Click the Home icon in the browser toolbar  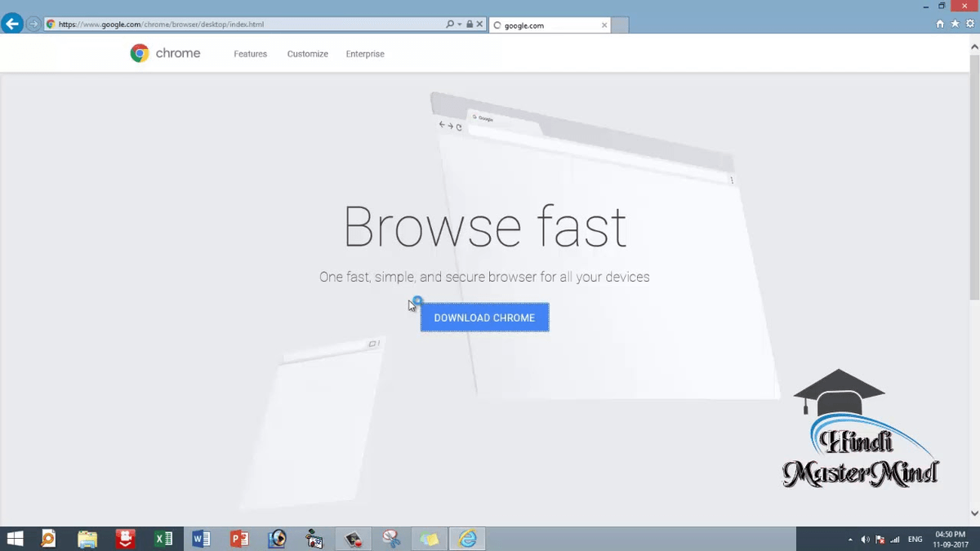coord(940,24)
